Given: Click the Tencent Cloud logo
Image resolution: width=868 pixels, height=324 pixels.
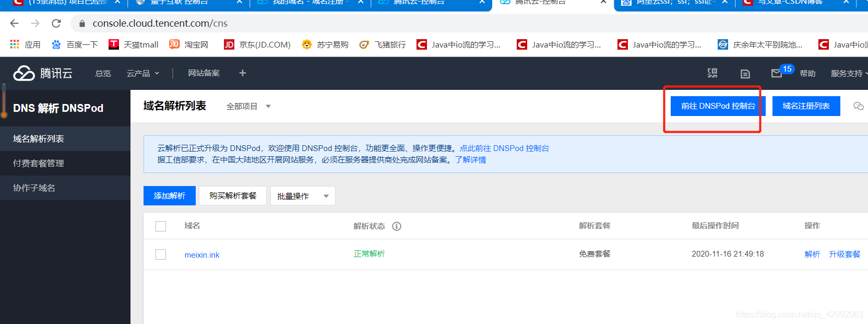Looking at the screenshot, I should pos(43,73).
